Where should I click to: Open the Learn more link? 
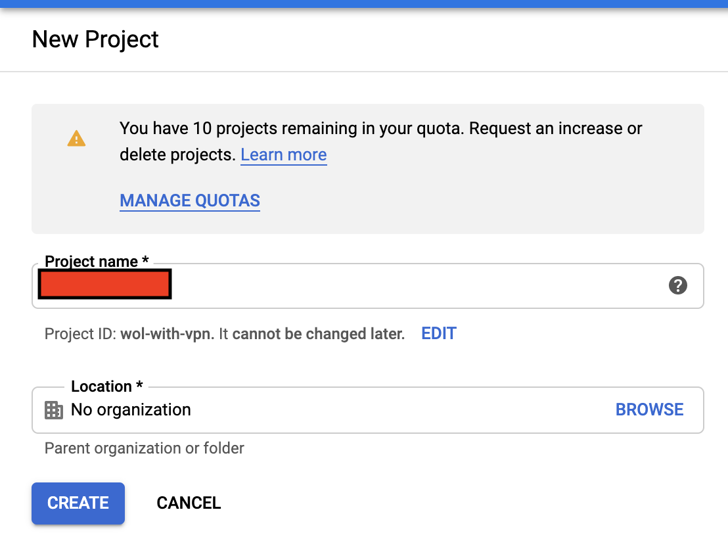point(284,154)
